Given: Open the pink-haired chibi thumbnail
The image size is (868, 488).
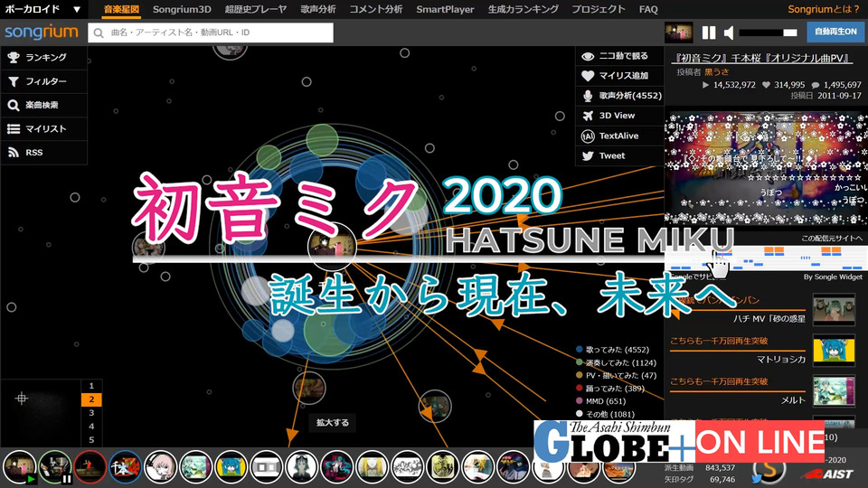Looking at the screenshot, I should tap(161, 467).
